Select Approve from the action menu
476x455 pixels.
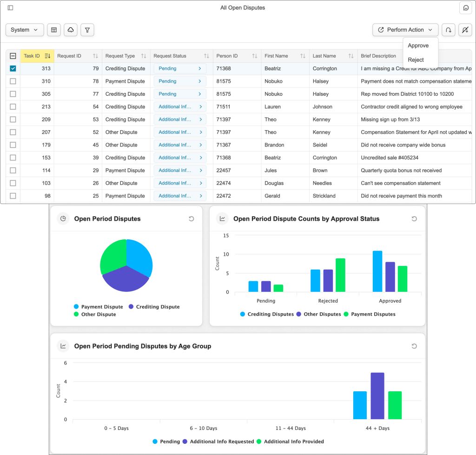coord(418,46)
